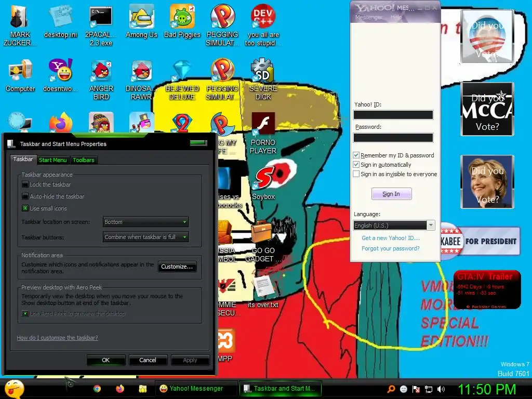
Task: Click the smiley Start button
Action: pos(14,389)
